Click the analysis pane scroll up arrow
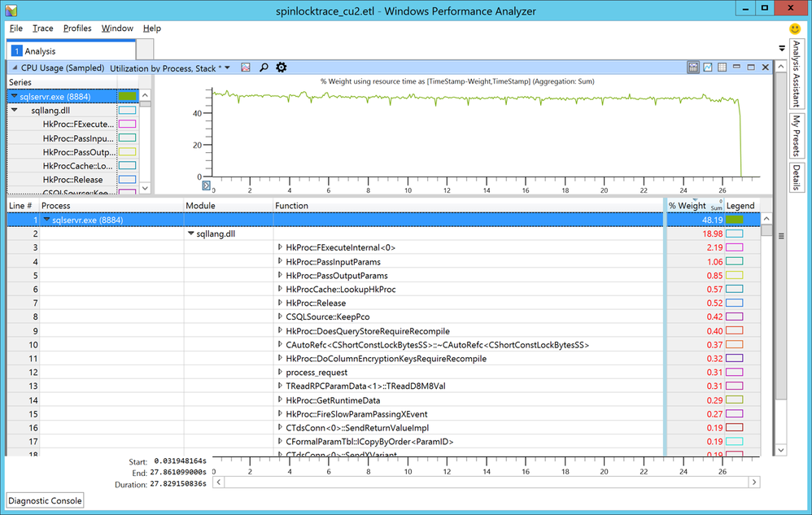 coord(781,67)
